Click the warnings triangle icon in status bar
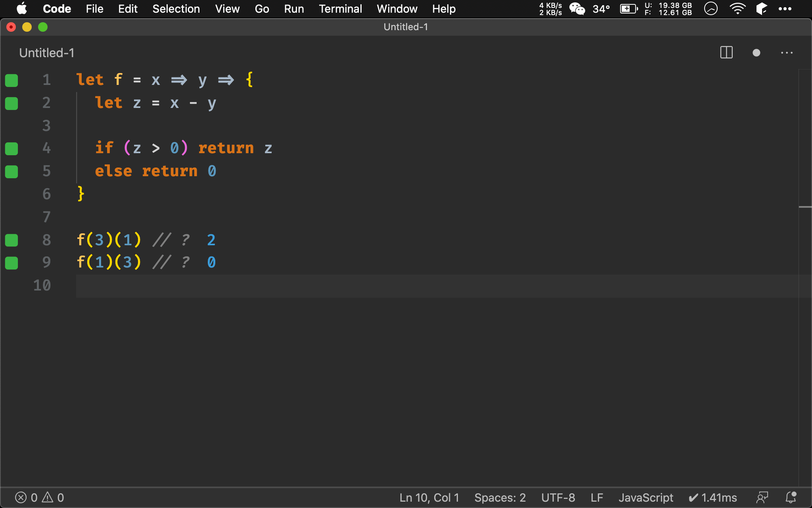Screen dimensions: 812x508 point(48,497)
